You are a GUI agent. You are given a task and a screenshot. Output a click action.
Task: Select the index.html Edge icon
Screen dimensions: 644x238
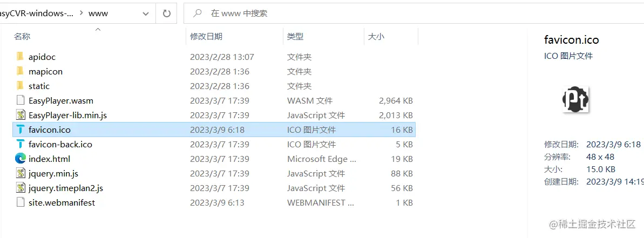point(20,159)
